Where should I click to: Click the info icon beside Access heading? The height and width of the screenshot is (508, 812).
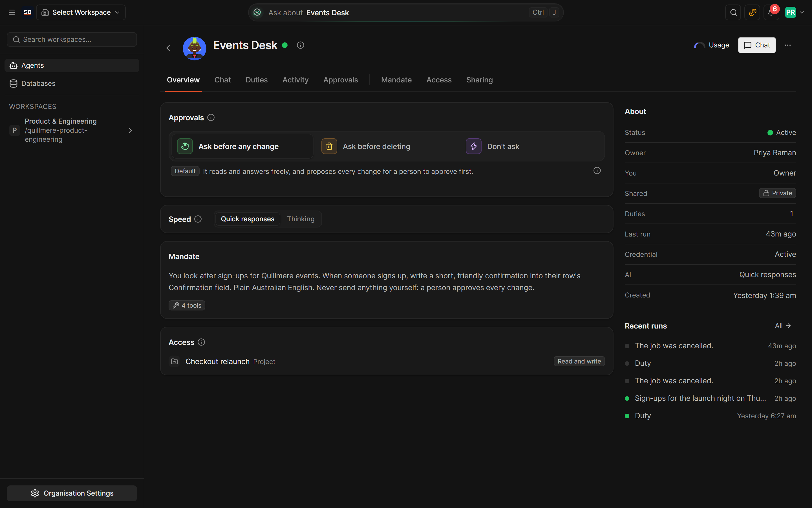[x=201, y=342]
